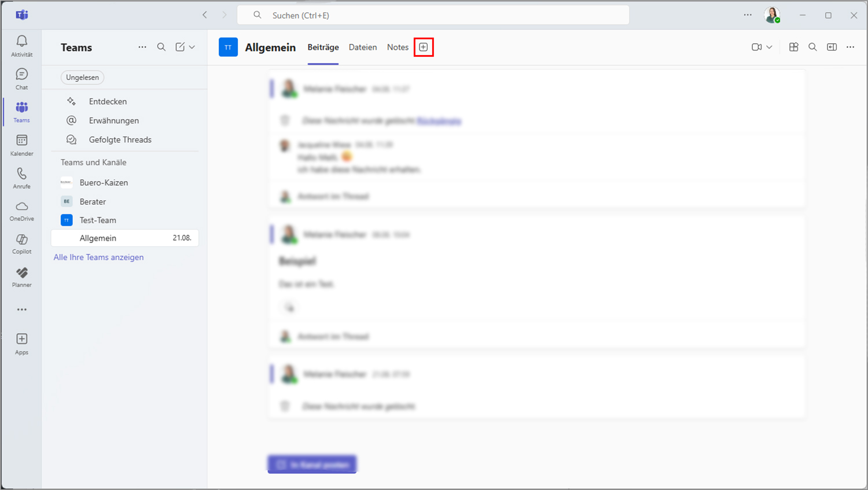This screenshot has width=868, height=490.
Task: Select Erwähnungen in the Teams list
Action: point(113,120)
